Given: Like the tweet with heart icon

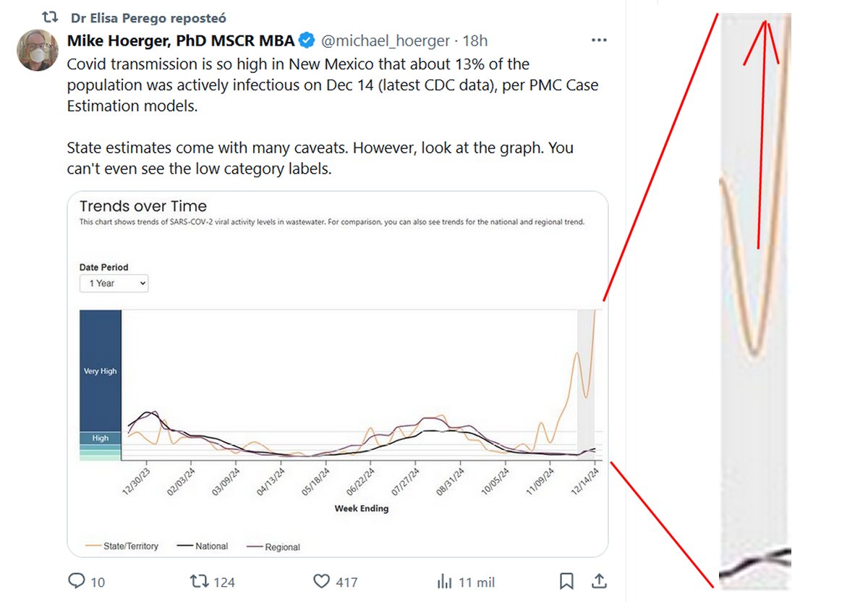Looking at the screenshot, I should tap(322, 581).
